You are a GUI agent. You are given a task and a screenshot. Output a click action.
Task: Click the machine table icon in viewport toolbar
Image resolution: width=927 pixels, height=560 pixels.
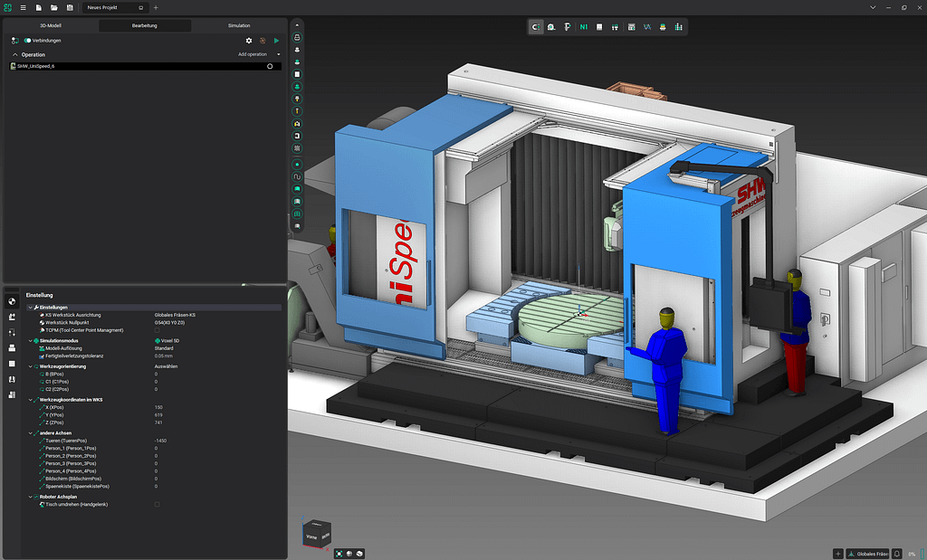pyautogui.click(x=663, y=27)
